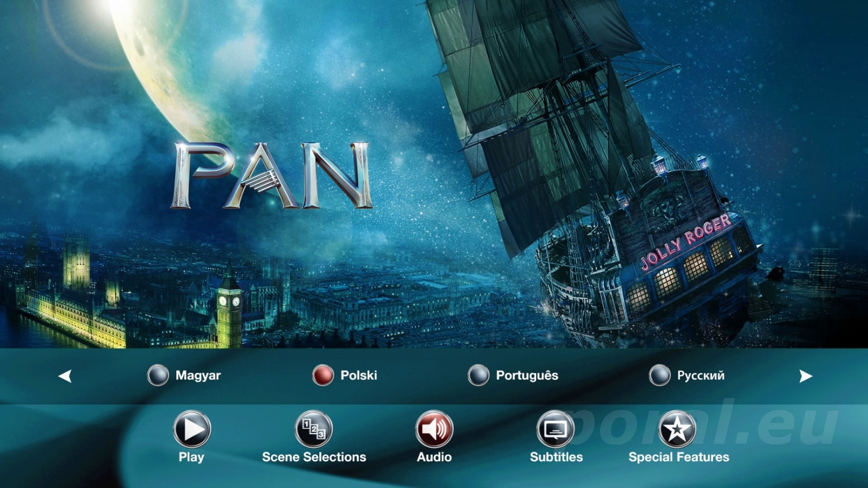Open the Scene Selections menu label
868x488 pixels.
314,457
